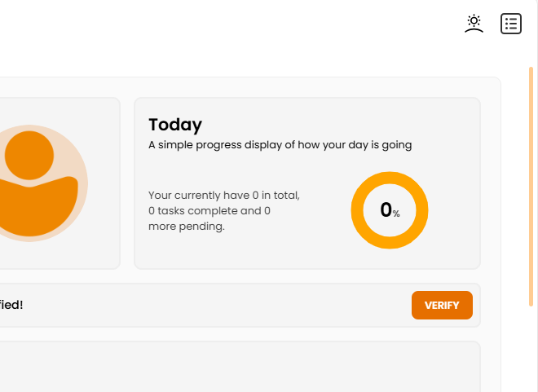The height and width of the screenshot is (392, 538).
Task: Click the Today heading
Action: (x=175, y=125)
